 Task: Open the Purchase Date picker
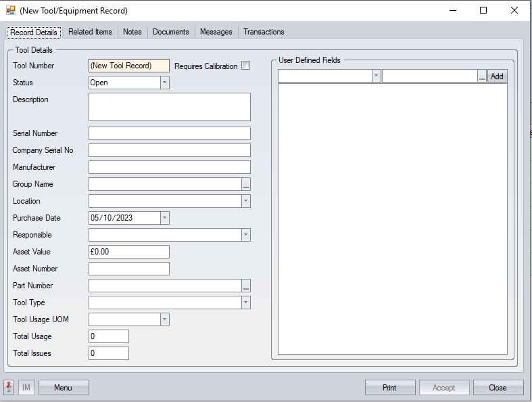(x=164, y=218)
